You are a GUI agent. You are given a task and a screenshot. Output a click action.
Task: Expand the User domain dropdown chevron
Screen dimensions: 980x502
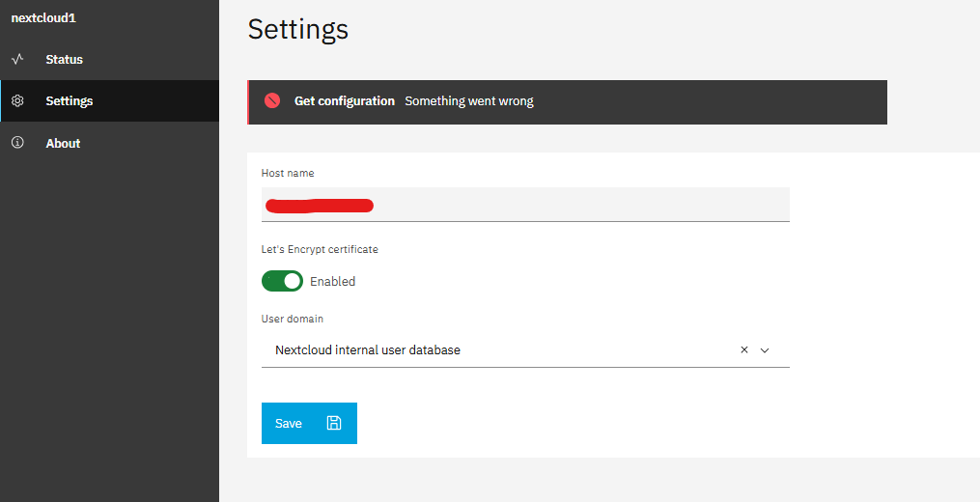(765, 350)
